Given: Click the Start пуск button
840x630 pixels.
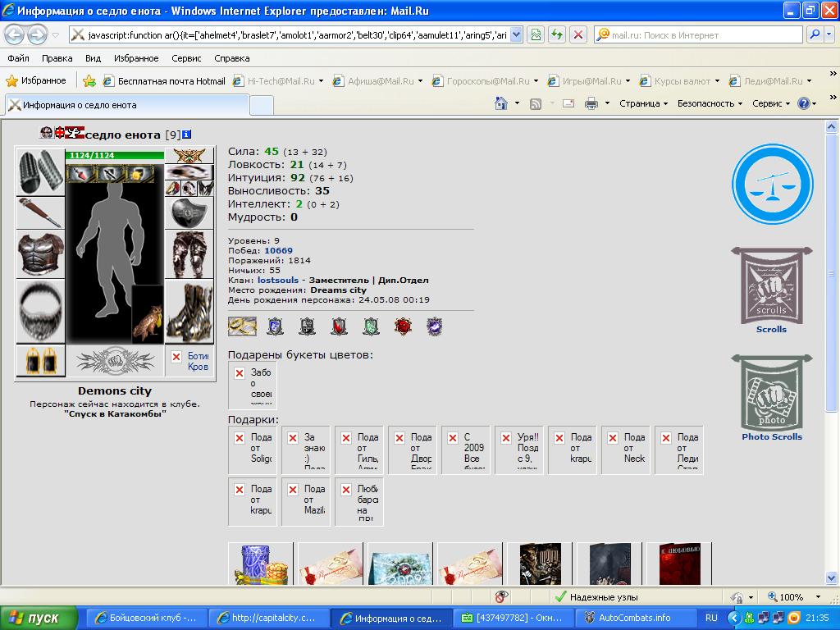Looking at the screenshot, I should [x=39, y=618].
